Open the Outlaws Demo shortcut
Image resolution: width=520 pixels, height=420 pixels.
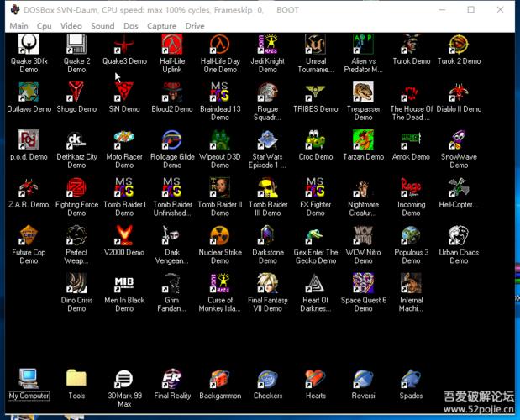[29, 92]
